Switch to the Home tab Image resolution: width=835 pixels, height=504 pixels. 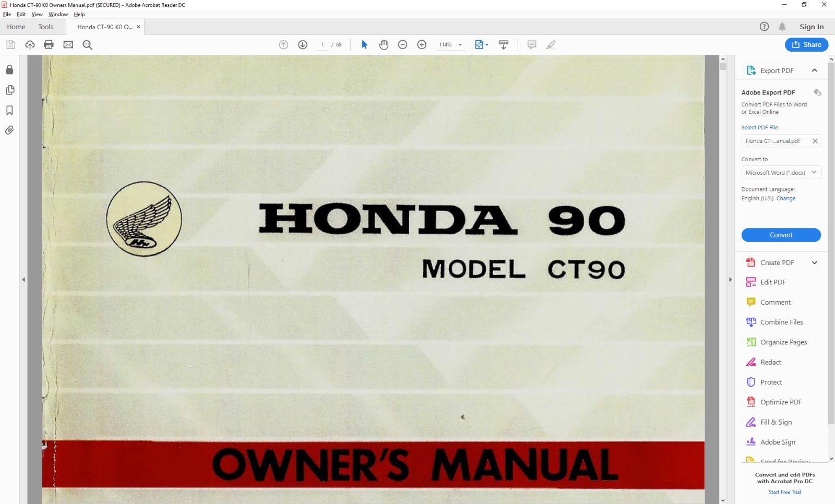(16, 27)
